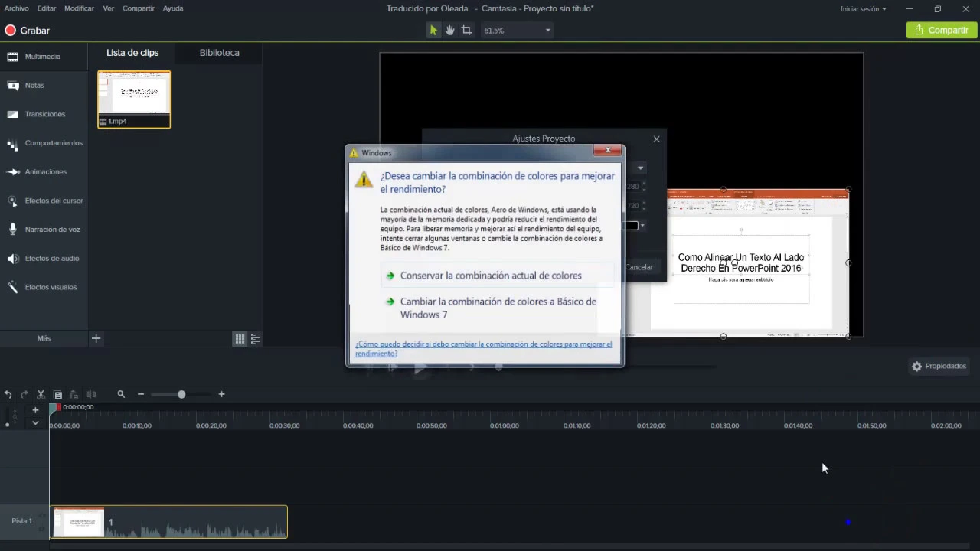980x551 pixels.
Task: Open the Notas annotations panel
Action: pos(34,86)
